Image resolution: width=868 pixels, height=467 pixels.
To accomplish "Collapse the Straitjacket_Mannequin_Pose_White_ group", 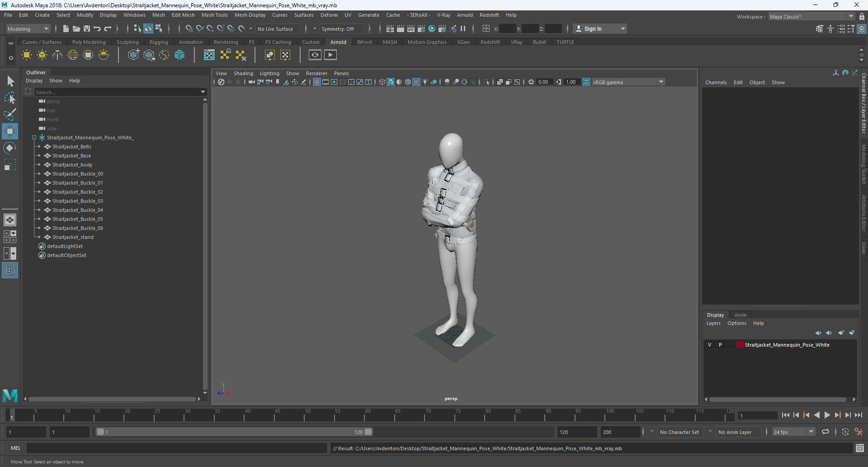I will 34,138.
